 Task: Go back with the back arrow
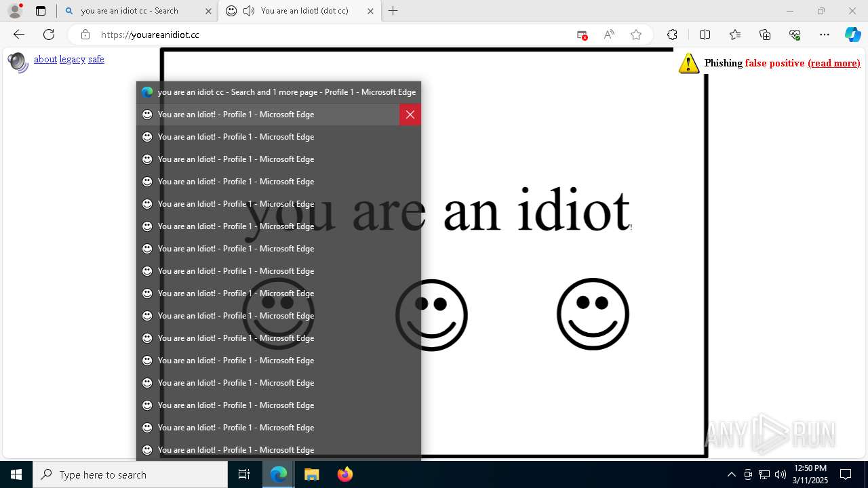[x=19, y=35]
